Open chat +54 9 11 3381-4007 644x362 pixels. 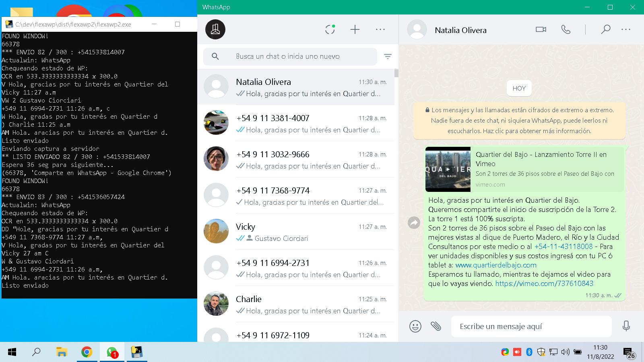(296, 123)
